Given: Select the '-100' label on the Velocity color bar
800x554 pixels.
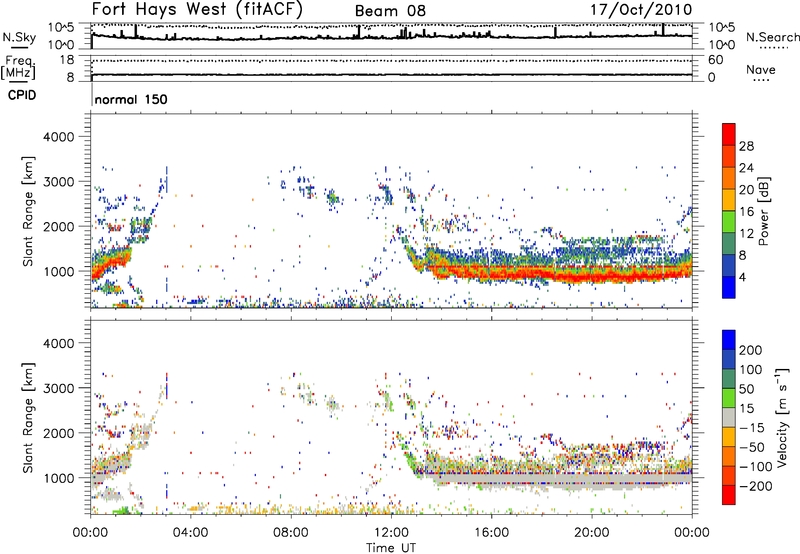Looking at the screenshot, I should click(755, 467).
